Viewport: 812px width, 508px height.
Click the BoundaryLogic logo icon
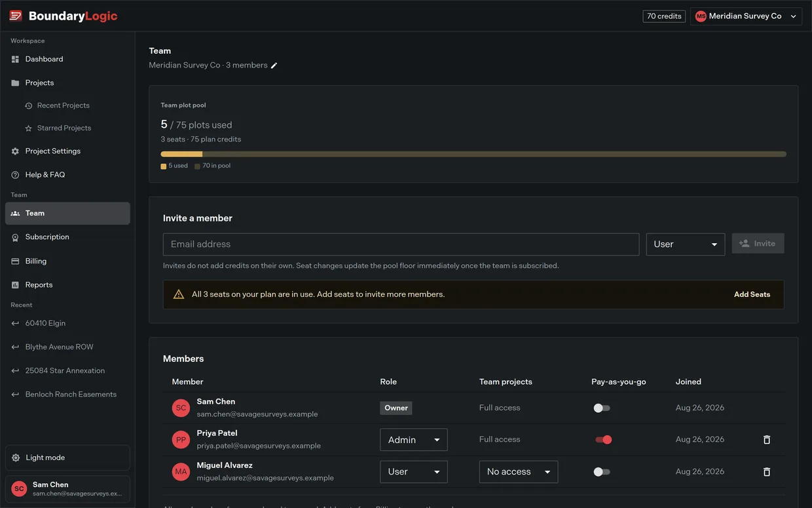click(x=16, y=16)
